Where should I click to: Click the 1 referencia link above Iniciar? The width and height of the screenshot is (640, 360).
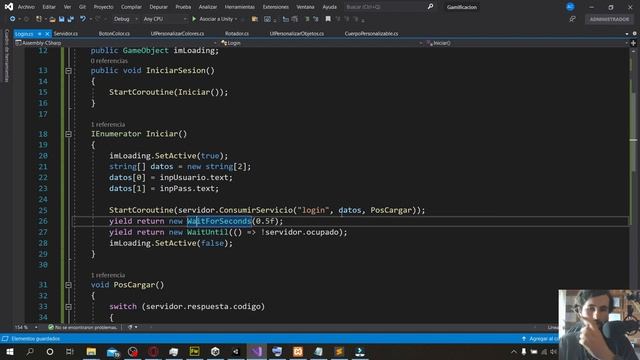pyautogui.click(x=108, y=124)
